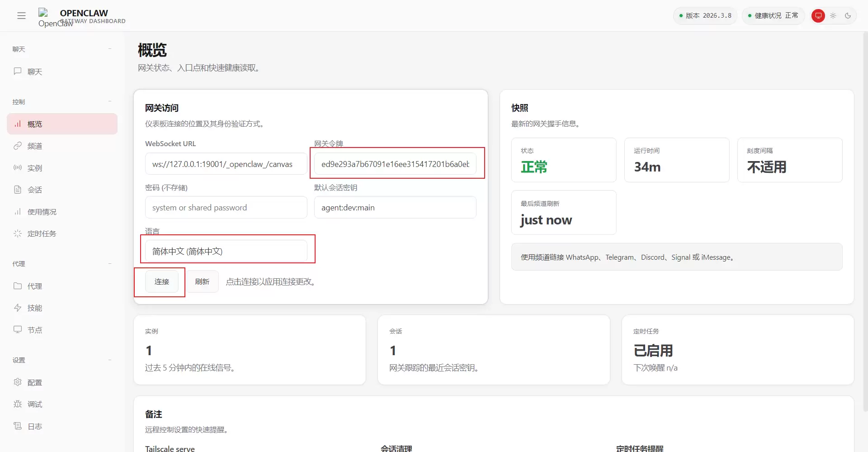Screen dimensions: 868x452
Task: Open the 语言 language dropdown
Action: coord(226,251)
